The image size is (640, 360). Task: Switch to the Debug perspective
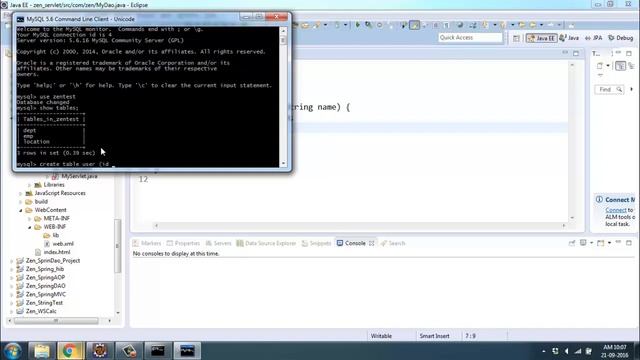click(620, 38)
